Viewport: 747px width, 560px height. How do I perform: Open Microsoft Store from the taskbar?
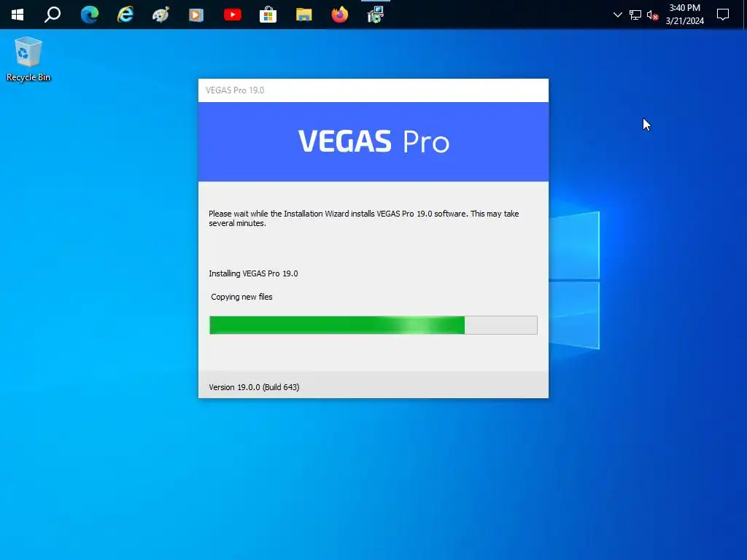click(268, 15)
